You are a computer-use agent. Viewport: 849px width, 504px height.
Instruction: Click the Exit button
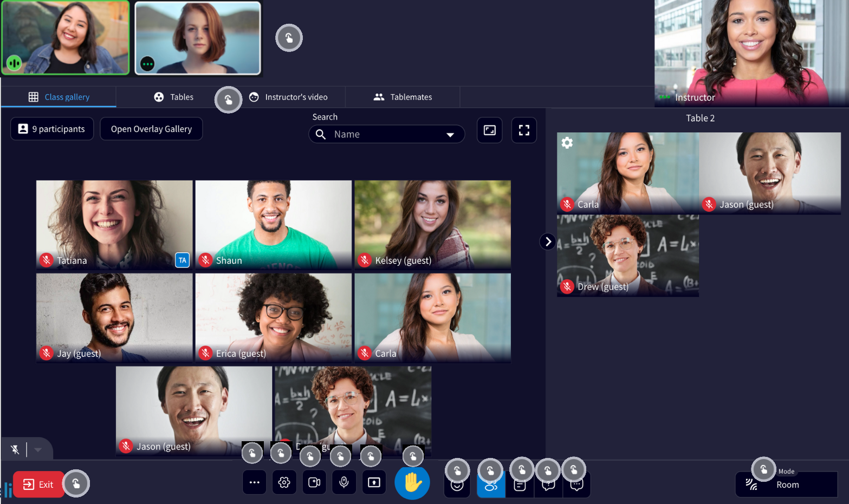pos(38,484)
